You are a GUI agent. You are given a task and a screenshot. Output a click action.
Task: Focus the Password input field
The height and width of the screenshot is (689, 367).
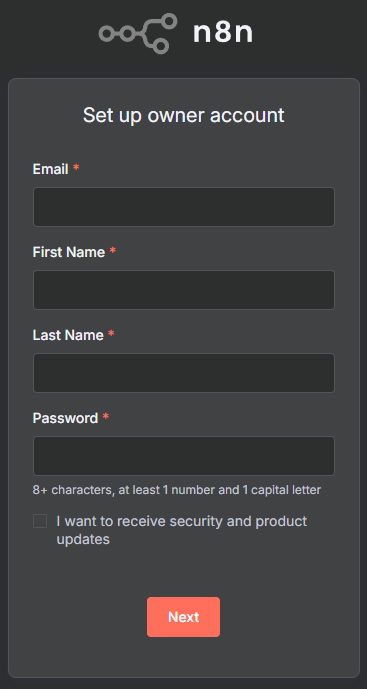(184, 456)
